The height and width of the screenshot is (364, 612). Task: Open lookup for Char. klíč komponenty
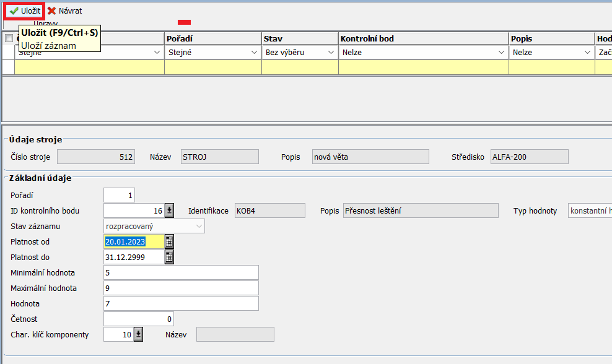(138, 335)
